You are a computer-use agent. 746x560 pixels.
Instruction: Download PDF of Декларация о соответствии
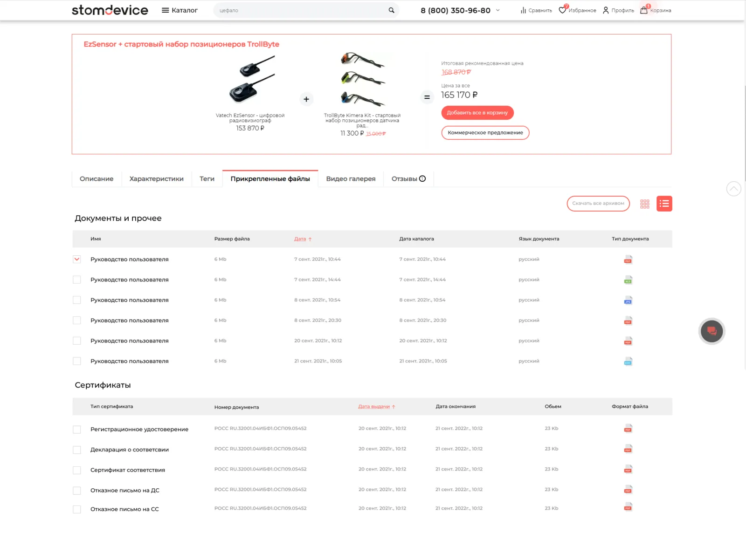[628, 449]
